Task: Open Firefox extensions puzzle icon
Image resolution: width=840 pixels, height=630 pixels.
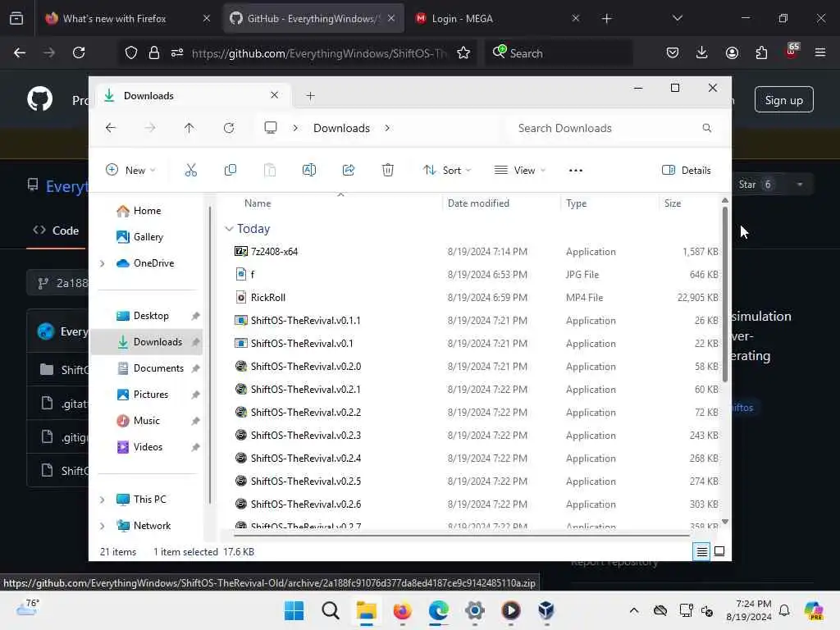Action: (x=761, y=52)
